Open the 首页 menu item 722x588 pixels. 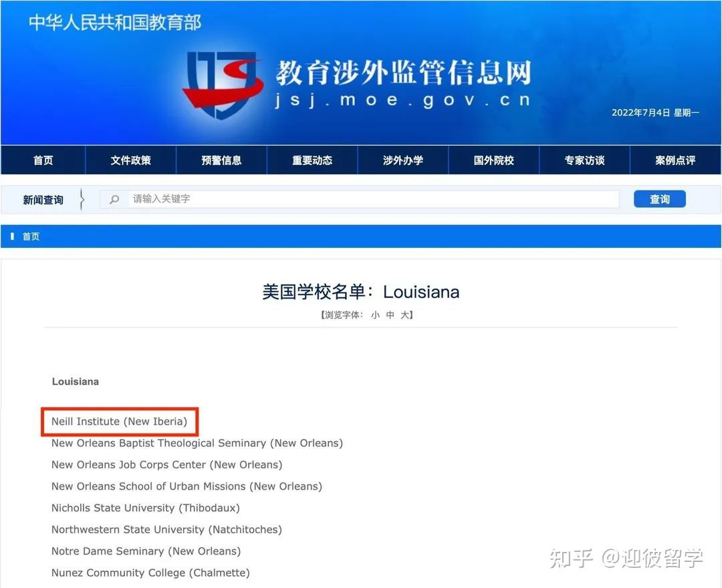[x=42, y=160]
